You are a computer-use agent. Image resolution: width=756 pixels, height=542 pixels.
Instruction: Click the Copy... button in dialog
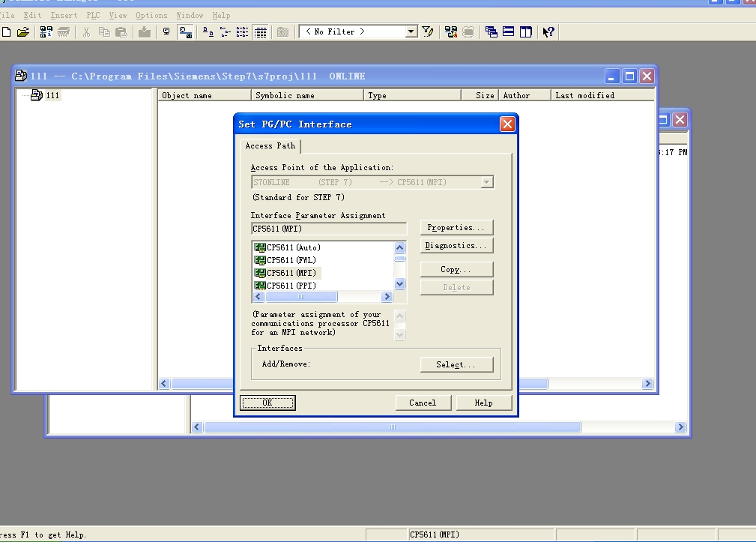pyautogui.click(x=456, y=270)
